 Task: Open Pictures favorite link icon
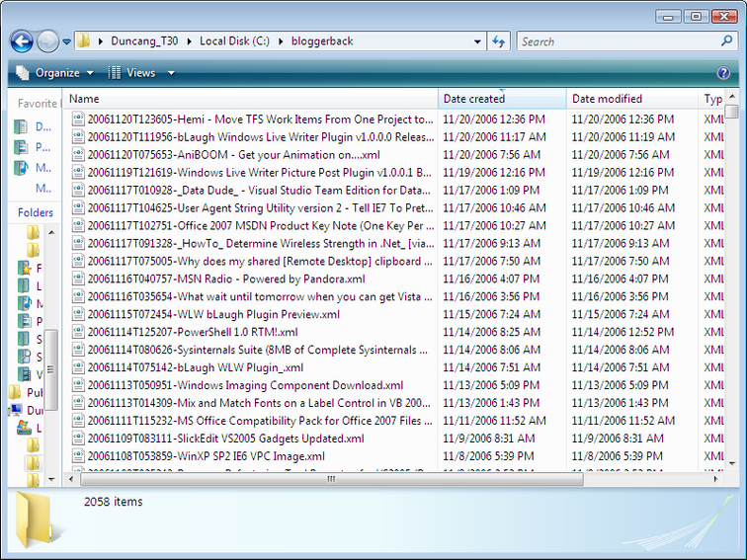[21, 147]
